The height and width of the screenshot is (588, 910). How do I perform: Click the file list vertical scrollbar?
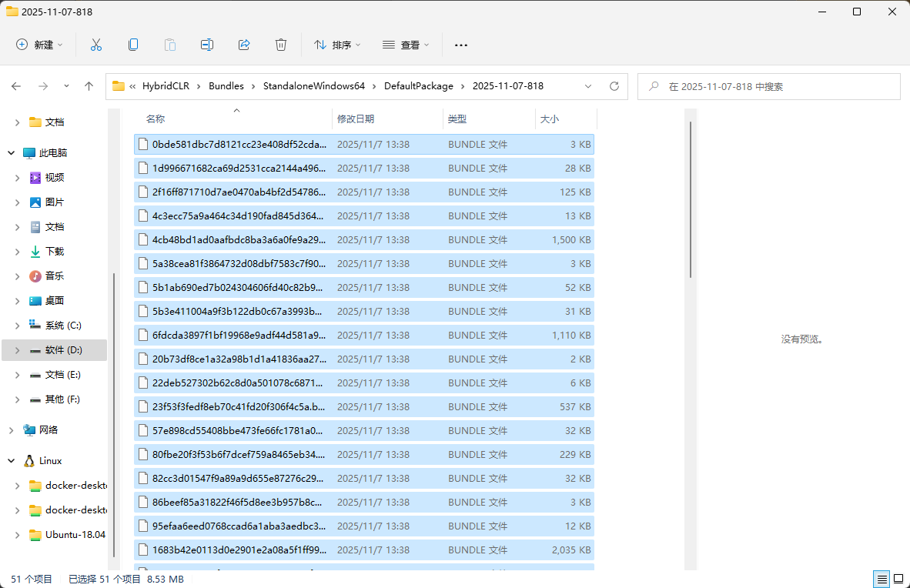[690, 199]
